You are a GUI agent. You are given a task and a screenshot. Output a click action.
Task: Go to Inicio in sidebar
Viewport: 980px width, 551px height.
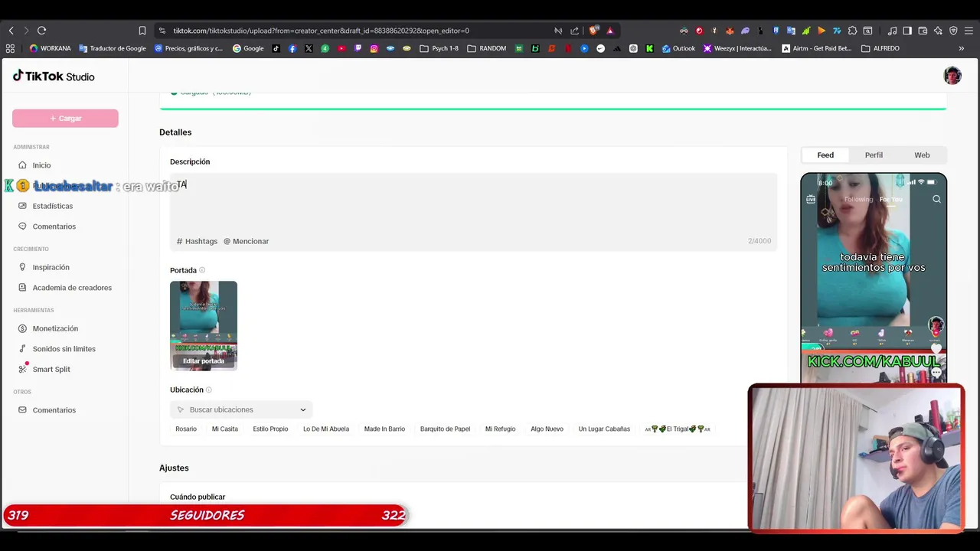tap(41, 165)
